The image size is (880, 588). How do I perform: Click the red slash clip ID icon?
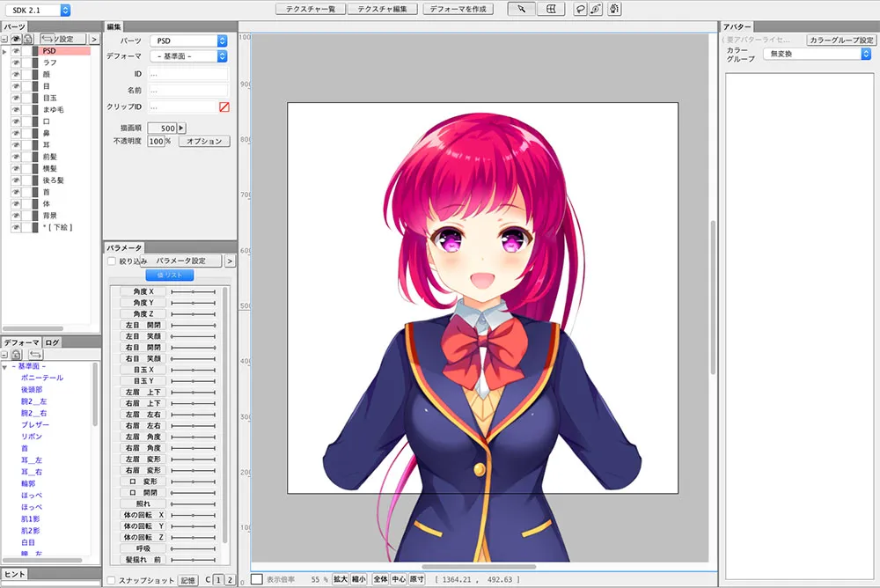224,107
